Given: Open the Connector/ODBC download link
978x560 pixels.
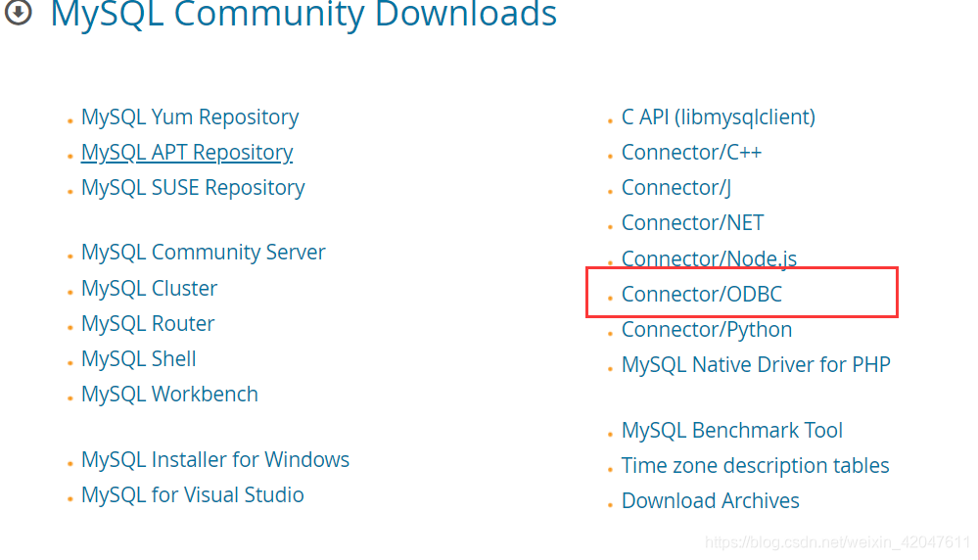Looking at the screenshot, I should 702,295.
